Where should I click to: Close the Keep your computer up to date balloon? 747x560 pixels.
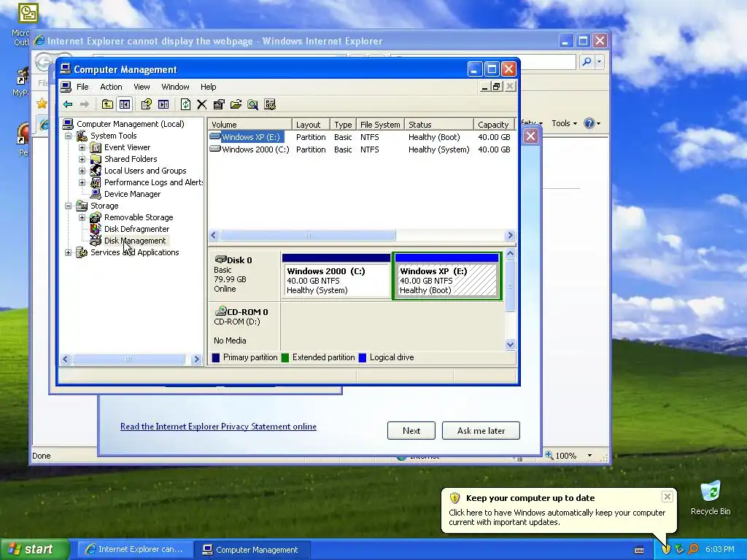[667, 497]
